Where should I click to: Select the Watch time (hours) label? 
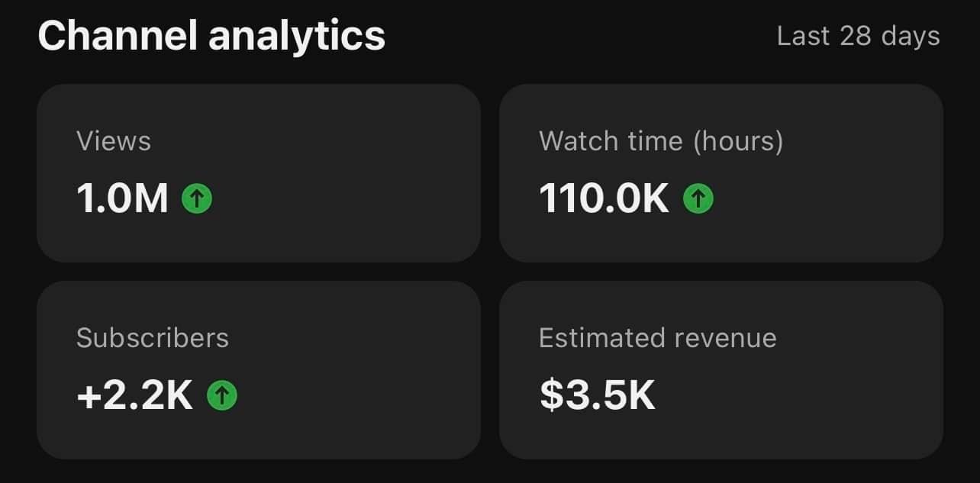(661, 141)
